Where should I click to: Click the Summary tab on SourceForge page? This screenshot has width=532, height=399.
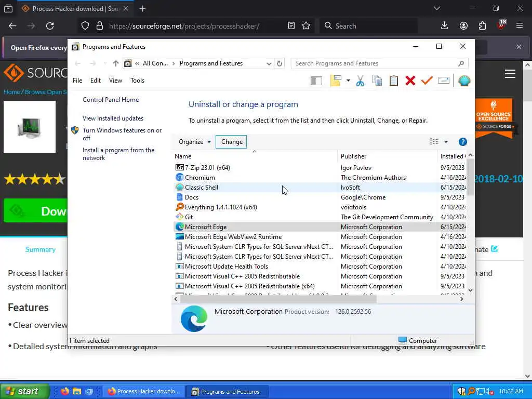pos(41,249)
